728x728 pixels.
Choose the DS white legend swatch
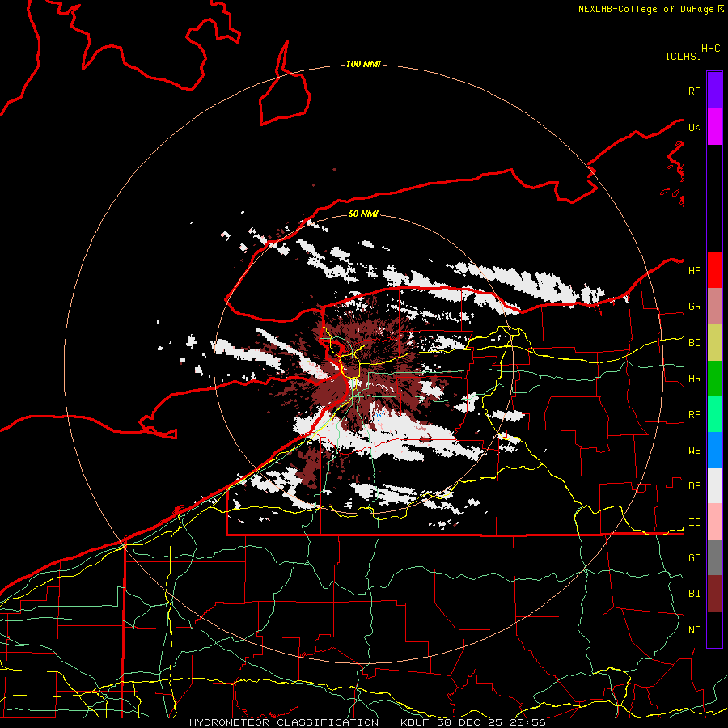click(x=714, y=485)
